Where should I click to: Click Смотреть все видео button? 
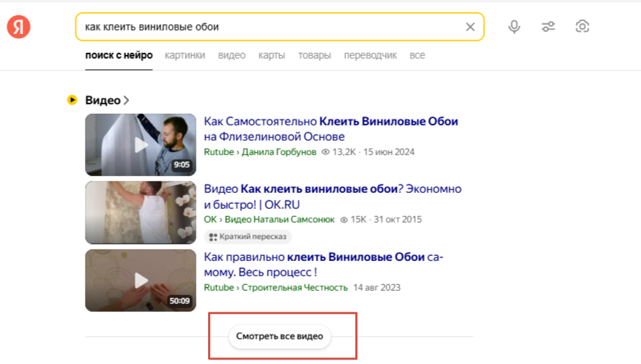280,336
